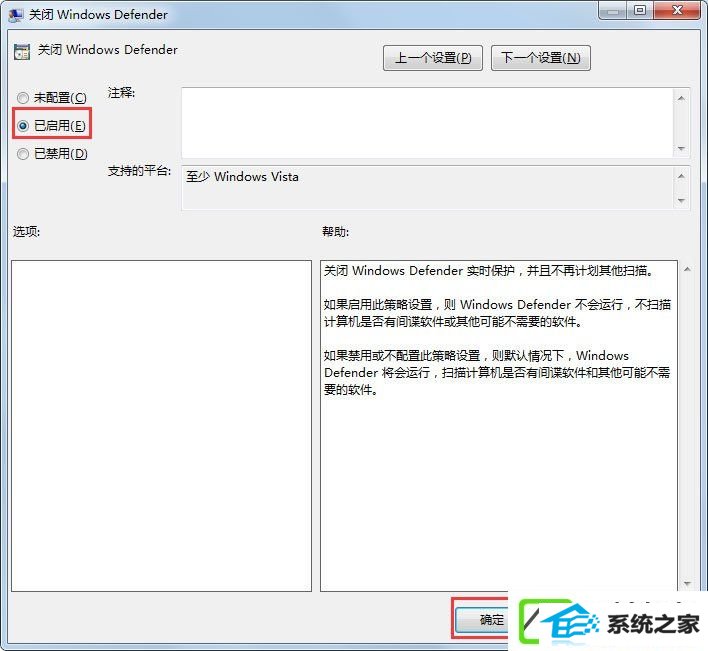Click the 上一个设置(P) button
The width and height of the screenshot is (708, 651).
tap(433, 58)
